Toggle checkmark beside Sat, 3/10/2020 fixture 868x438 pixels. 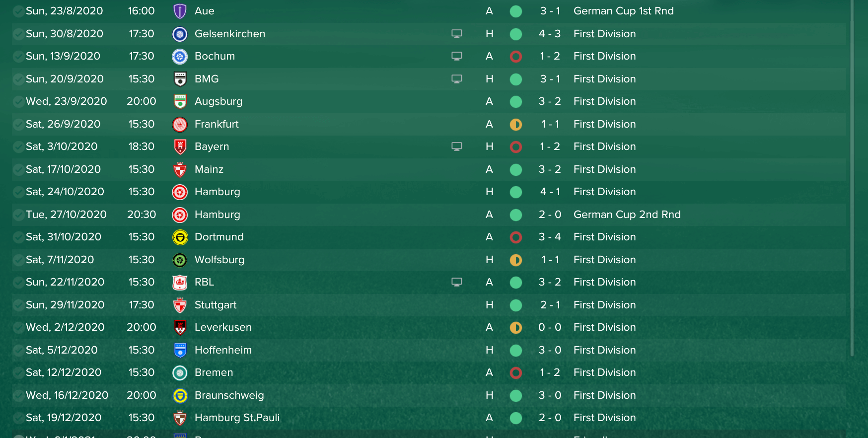point(18,146)
